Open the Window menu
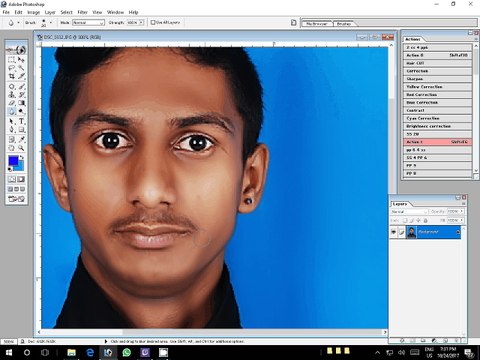 click(x=115, y=12)
